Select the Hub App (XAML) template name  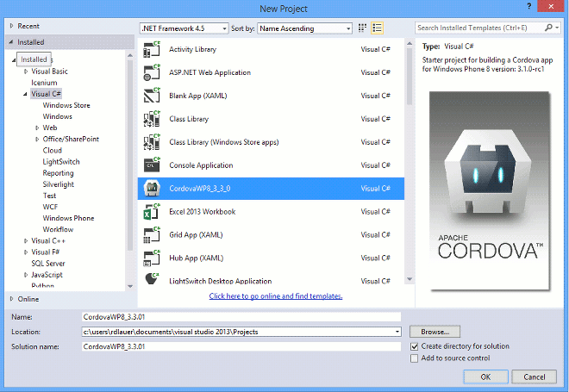[197, 258]
